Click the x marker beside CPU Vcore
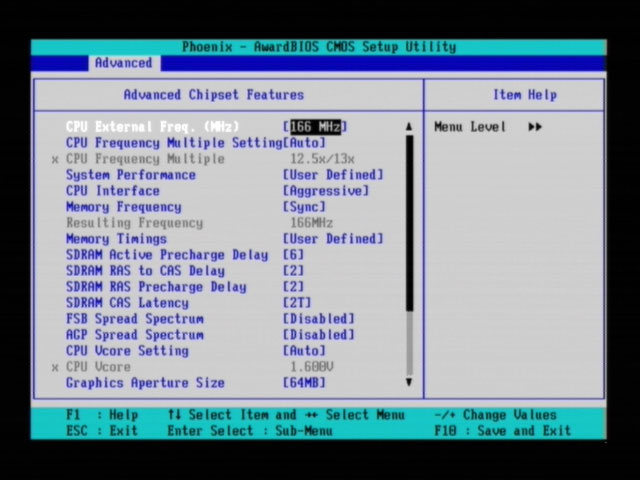Image resolution: width=640 pixels, height=480 pixels. [55, 368]
